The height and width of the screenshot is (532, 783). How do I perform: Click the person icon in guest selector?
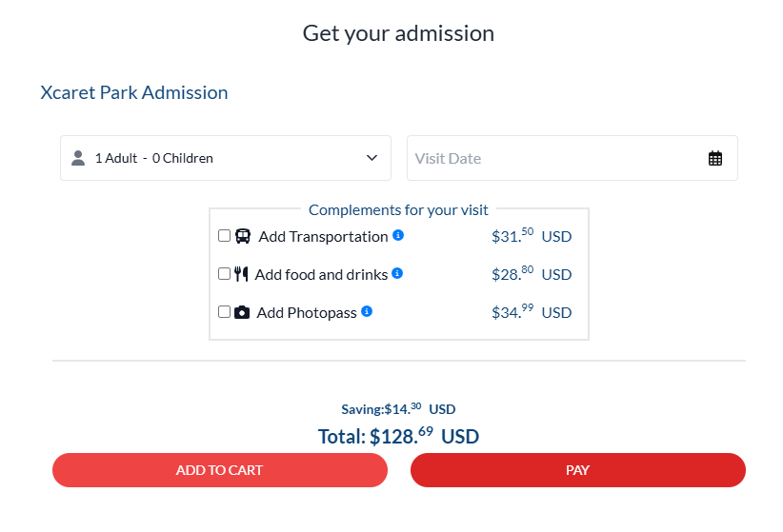coord(78,158)
